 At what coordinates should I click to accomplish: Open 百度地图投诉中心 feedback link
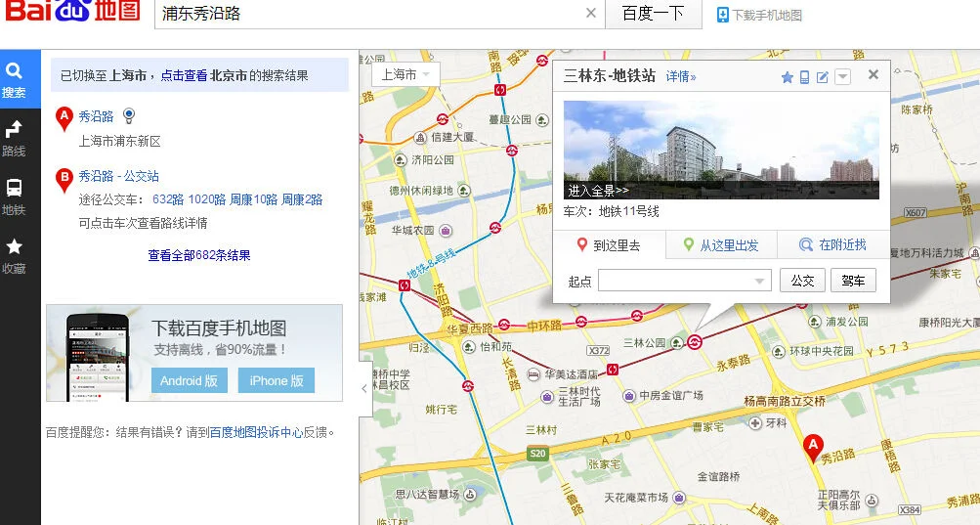pos(256,432)
